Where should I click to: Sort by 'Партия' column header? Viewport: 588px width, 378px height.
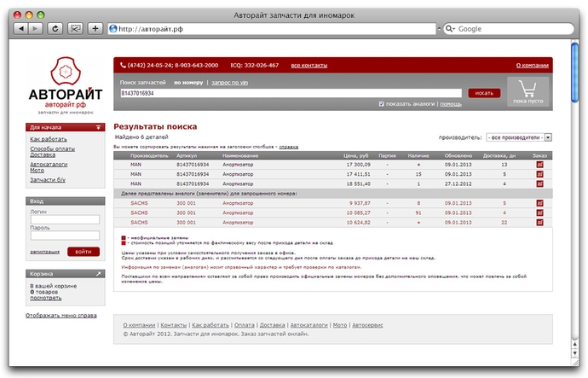[x=388, y=155]
